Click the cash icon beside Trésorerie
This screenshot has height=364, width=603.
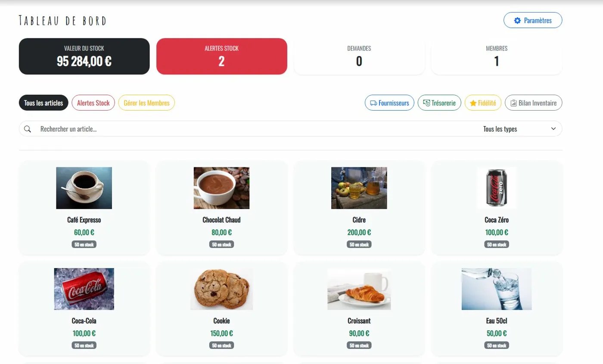click(x=426, y=103)
